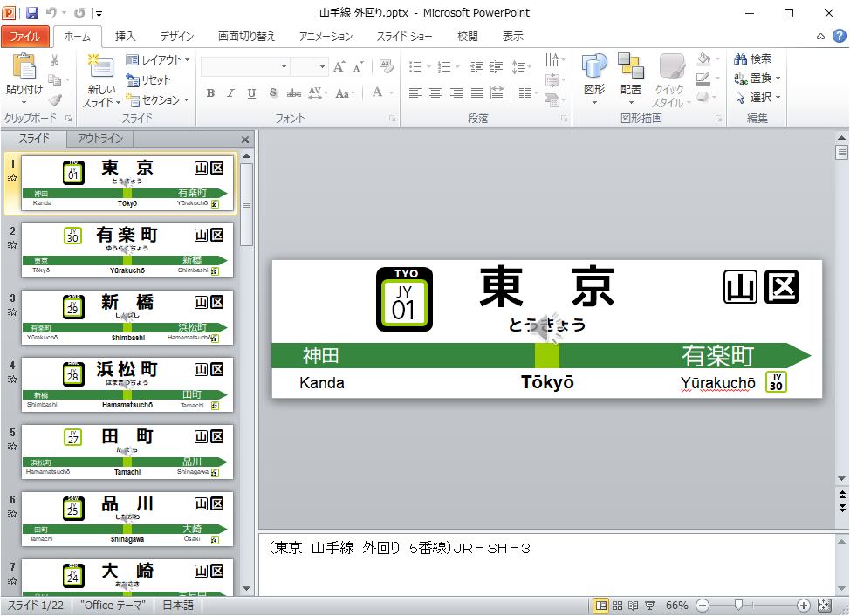This screenshot has width=850, height=616.
Task: Click the Align text left icon
Action: pos(415,93)
